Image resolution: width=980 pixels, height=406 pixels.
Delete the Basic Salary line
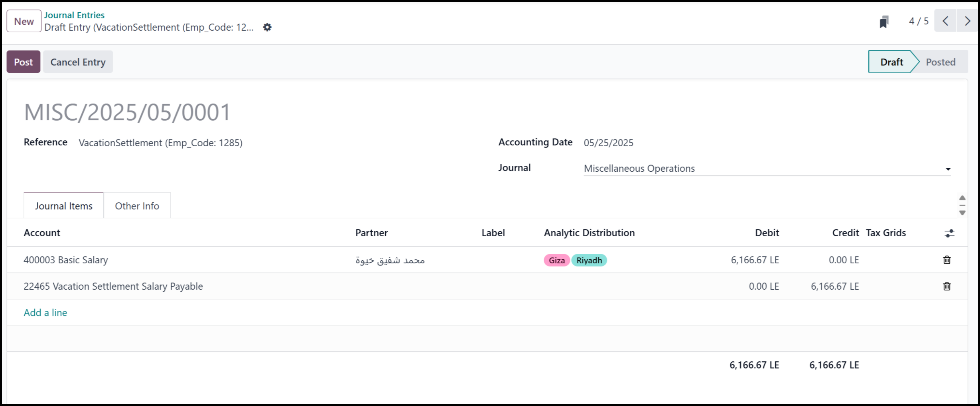click(947, 260)
